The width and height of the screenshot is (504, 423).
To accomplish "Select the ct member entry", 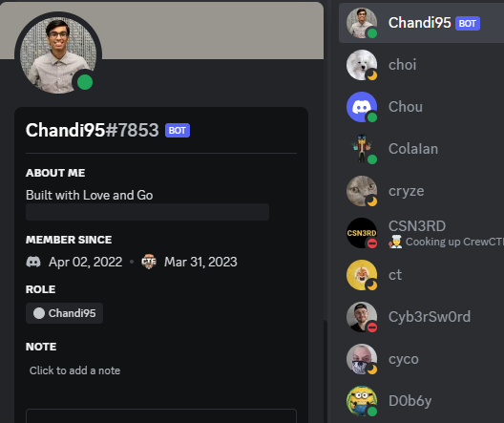I will click(x=421, y=275).
